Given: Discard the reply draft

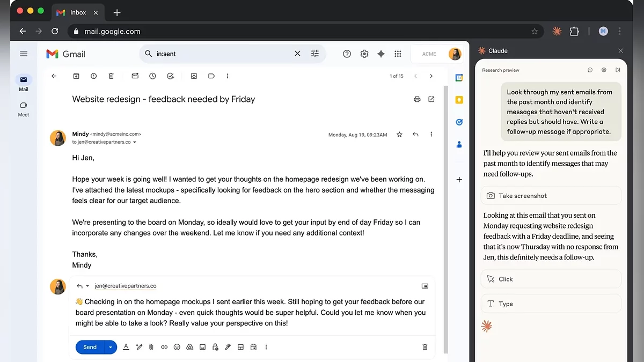Looking at the screenshot, I should click(x=425, y=347).
